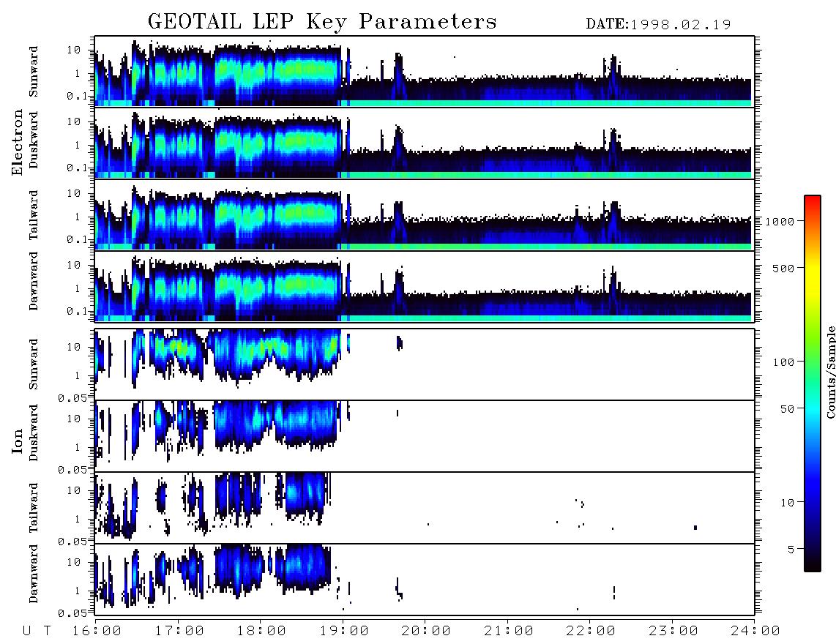
Task: Click '0.05' tick on Ion Dawnward axis
Action: click(72, 613)
